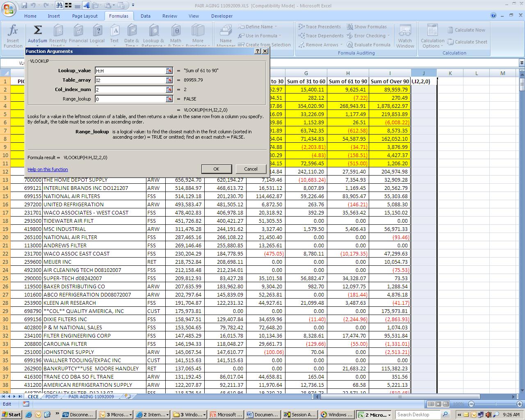Select the PIVOT sheet tab
The image size is (525, 420).
coord(52,397)
